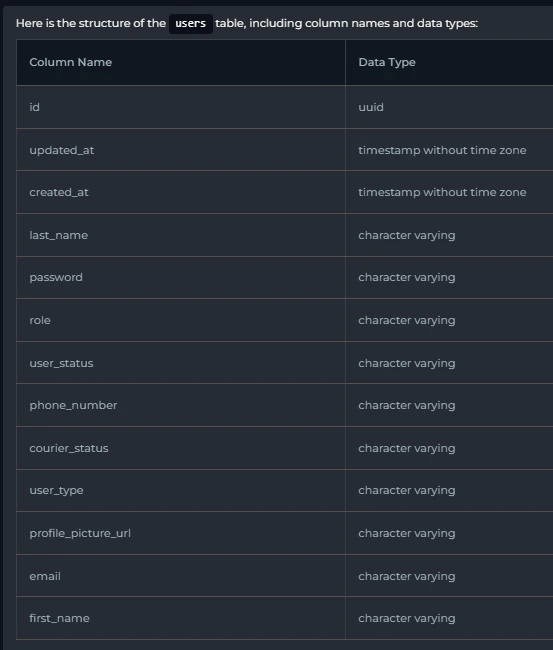Click the intro sentence about table structure
This screenshot has height=650, width=553.
[247, 23]
